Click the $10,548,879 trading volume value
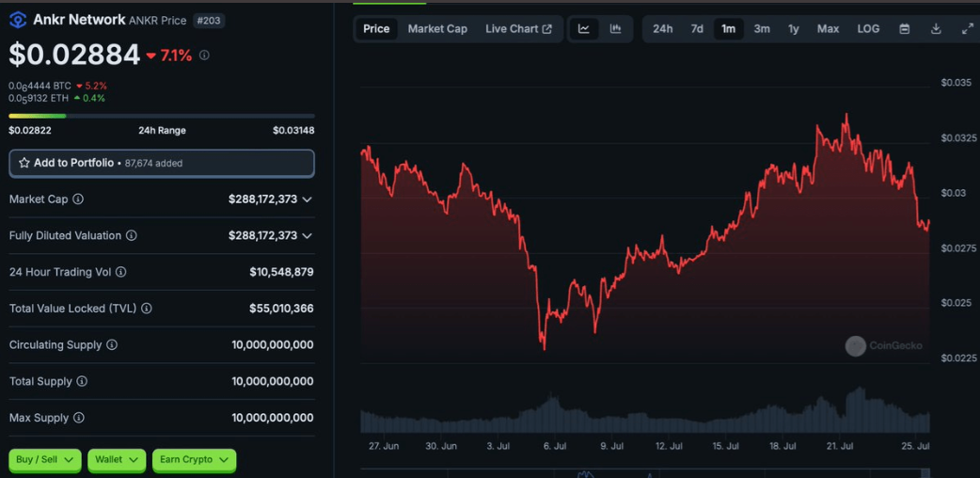The width and height of the screenshot is (980, 478). pos(281,272)
